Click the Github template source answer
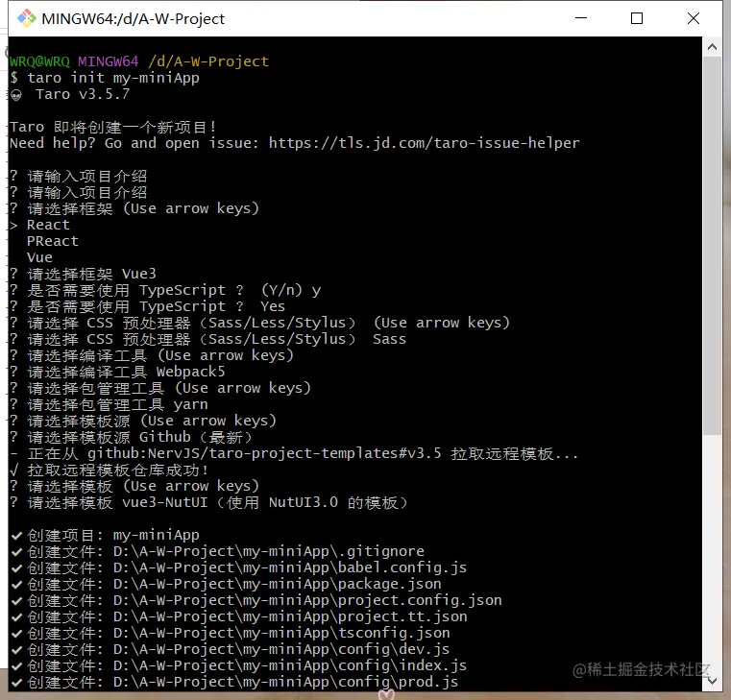This screenshot has width=731, height=700. tap(196, 437)
